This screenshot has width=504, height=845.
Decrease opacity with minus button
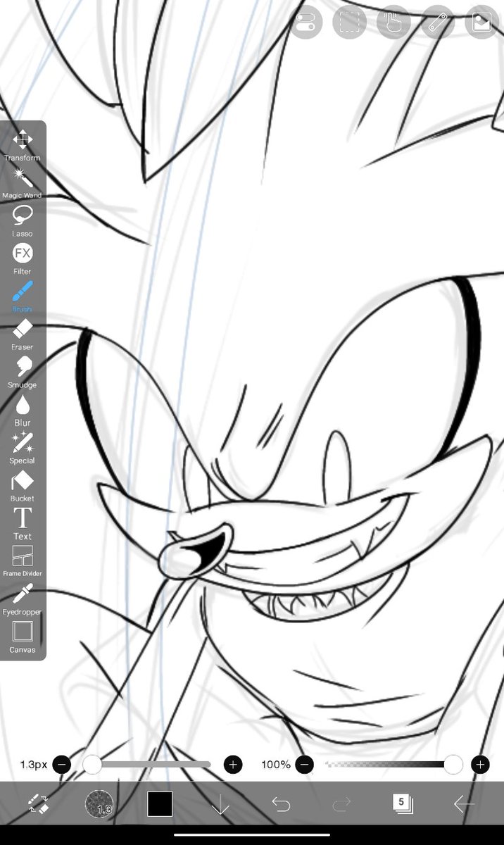click(x=304, y=764)
